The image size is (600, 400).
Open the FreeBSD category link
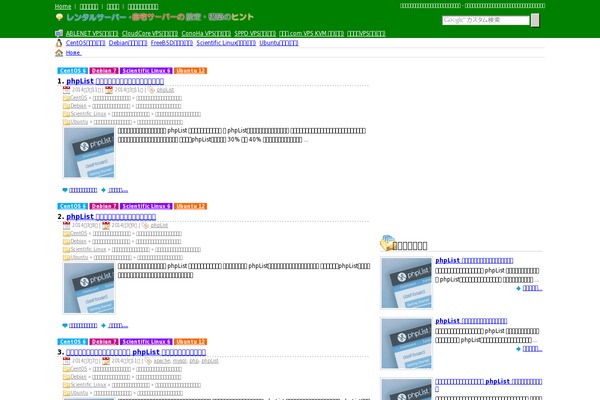point(172,43)
